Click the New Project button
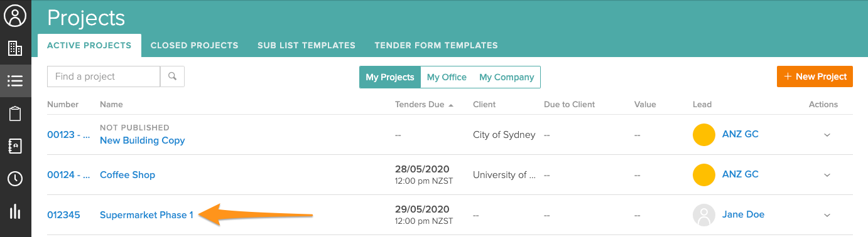This screenshot has width=868, height=237. coord(815,76)
